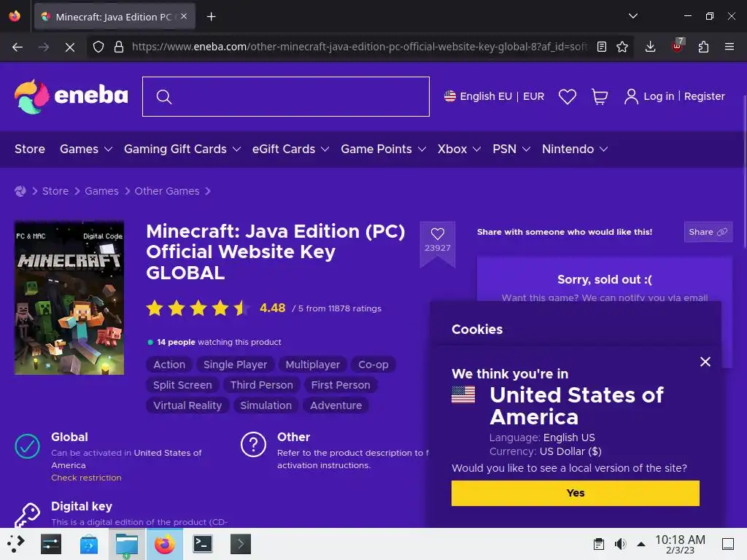The image size is (747, 560).
Task: Click the Register link
Action: pos(704,96)
